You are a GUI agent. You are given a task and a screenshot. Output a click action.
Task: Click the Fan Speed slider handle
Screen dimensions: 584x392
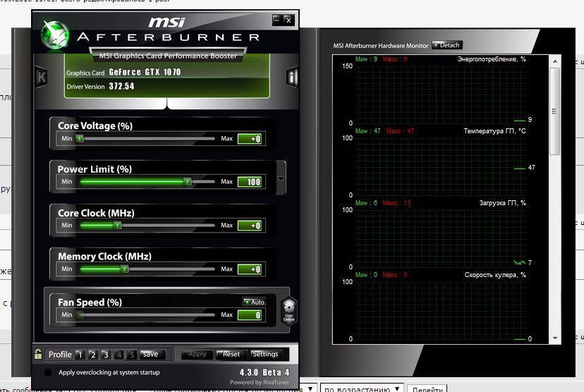point(80,315)
